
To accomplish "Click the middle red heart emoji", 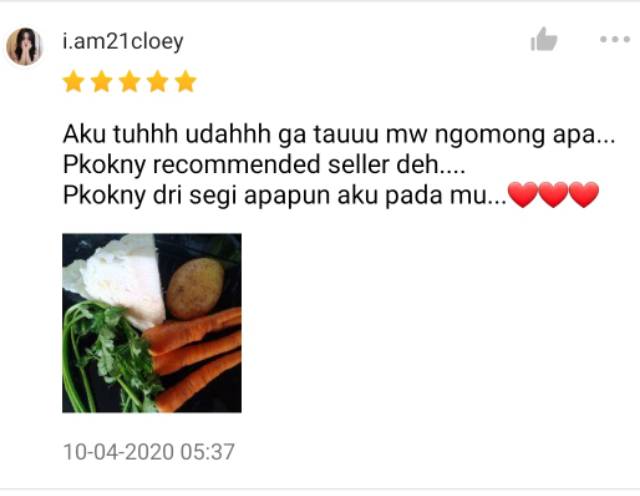I will click(x=553, y=195).
